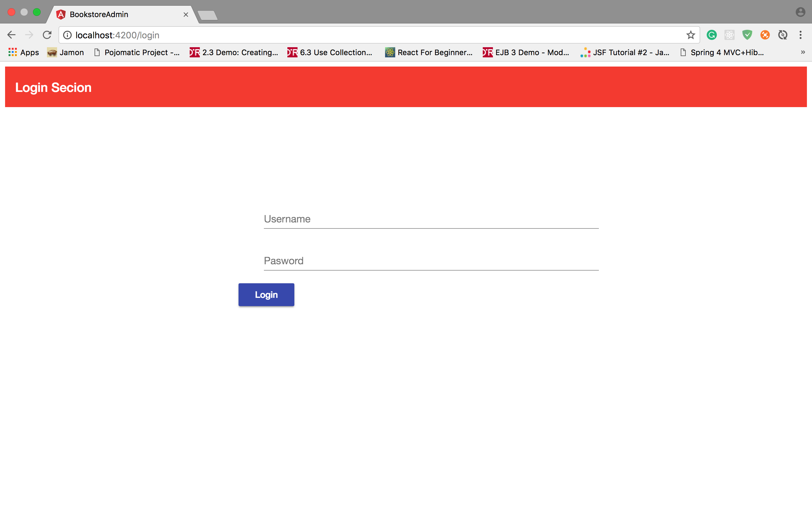The image size is (812, 507).
Task: Open a new tab
Action: tap(207, 16)
